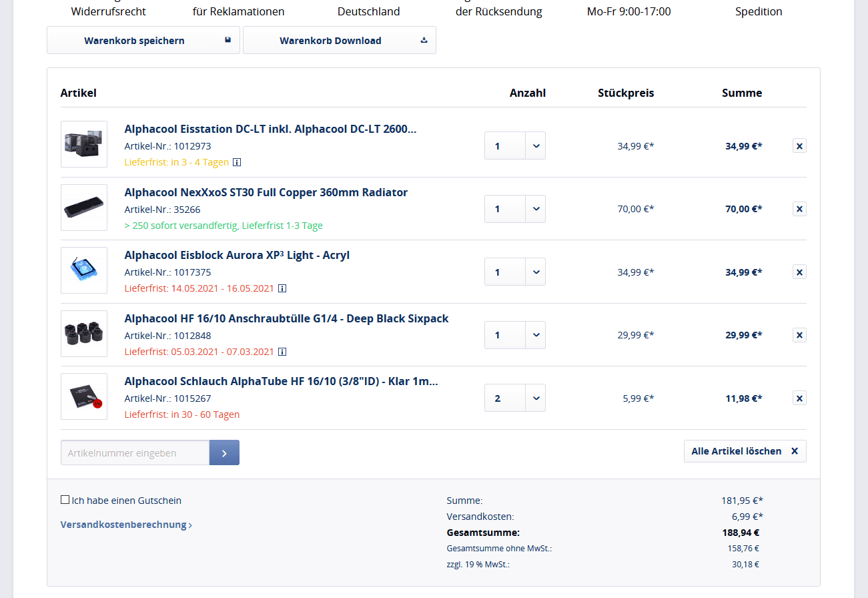Change quantity of AlphaTube HF hose
The width and height of the screenshot is (868, 598).
pyautogui.click(x=535, y=398)
